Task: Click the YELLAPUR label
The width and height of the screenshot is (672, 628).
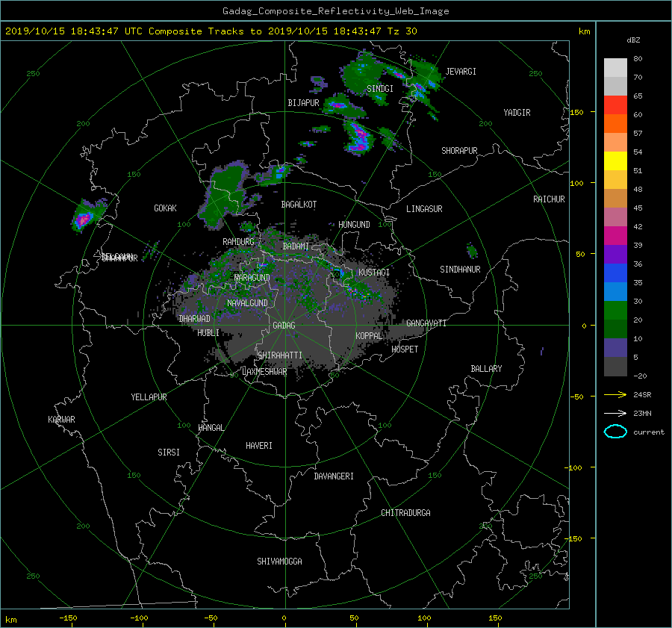Action: point(149,397)
